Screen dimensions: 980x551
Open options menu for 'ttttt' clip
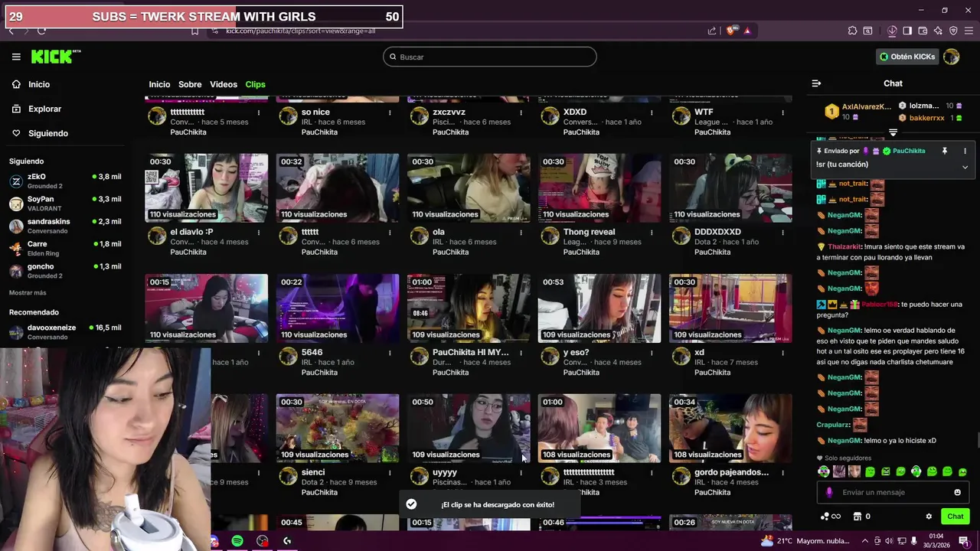click(x=390, y=232)
